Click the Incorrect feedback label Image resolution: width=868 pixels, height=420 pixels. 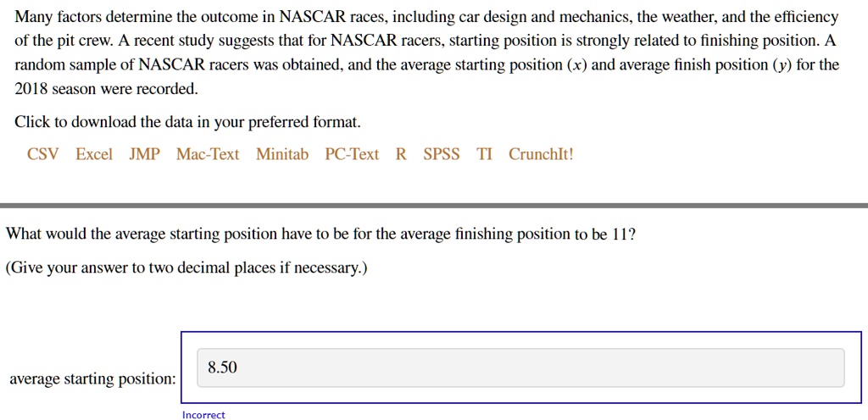(203, 415)
